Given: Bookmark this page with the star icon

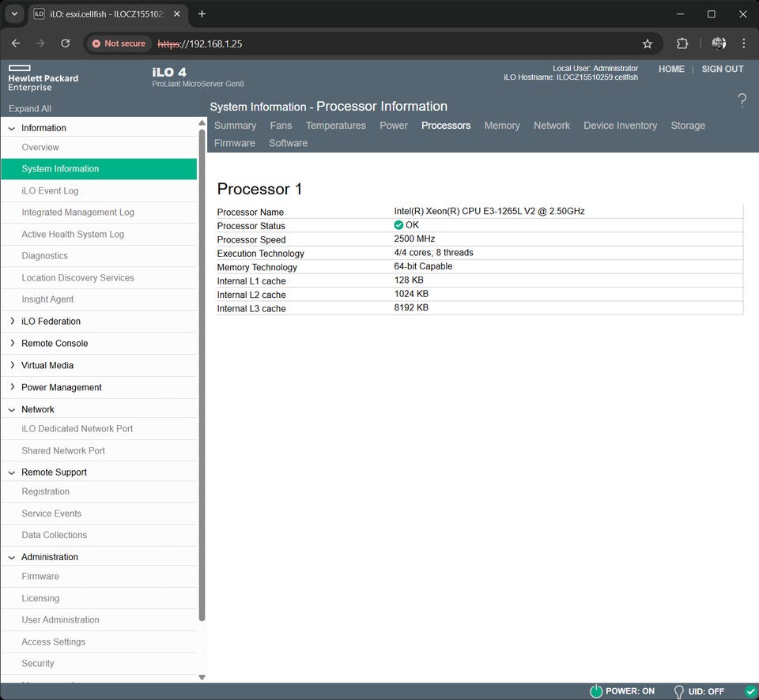Looking at the screenshot, I should tap(648, 43).
